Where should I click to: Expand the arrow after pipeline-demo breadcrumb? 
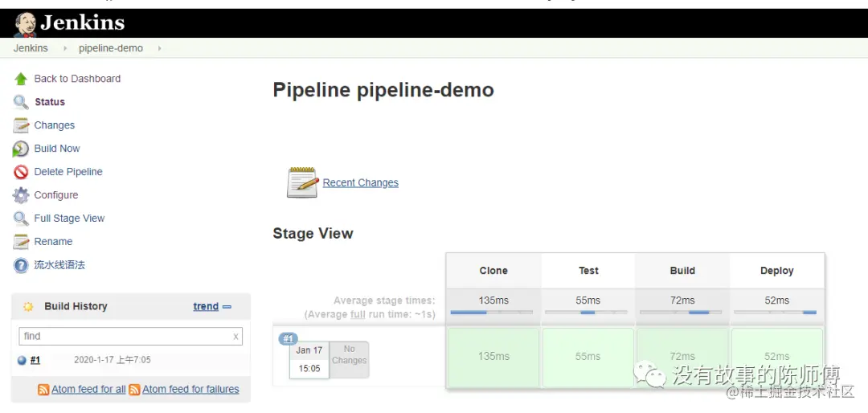[159, 48]
